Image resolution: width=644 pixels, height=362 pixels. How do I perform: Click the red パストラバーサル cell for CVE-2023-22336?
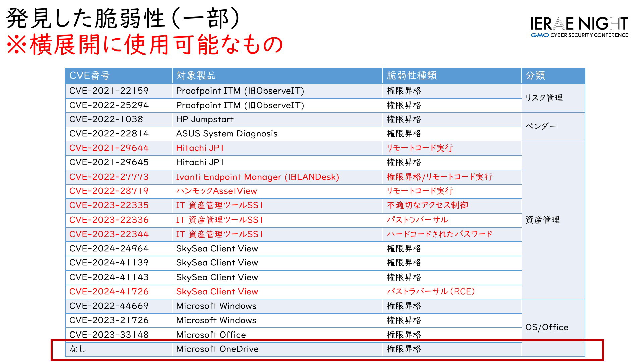coord(452,220)
